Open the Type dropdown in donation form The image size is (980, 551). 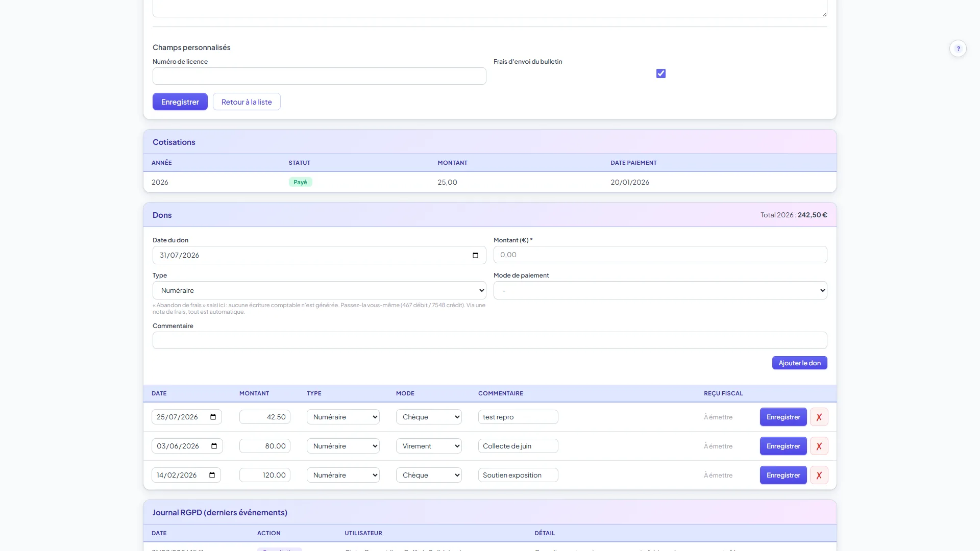click(319, 290)
